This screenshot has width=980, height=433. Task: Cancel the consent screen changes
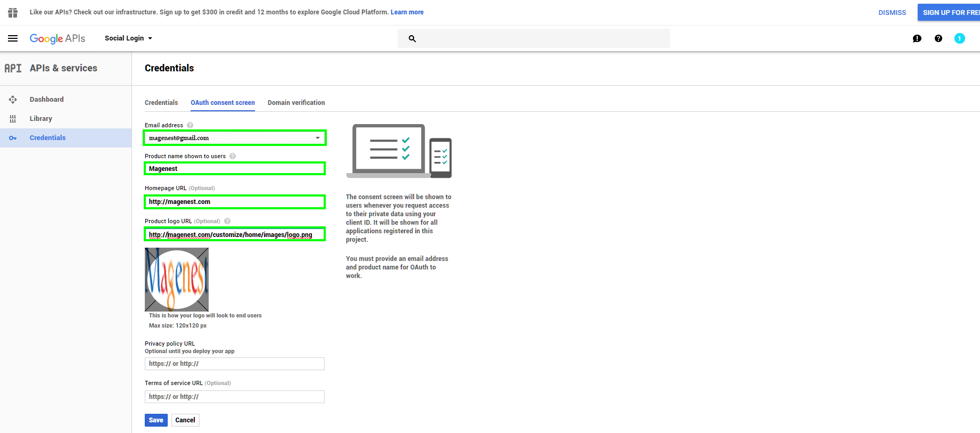point(185,420)
